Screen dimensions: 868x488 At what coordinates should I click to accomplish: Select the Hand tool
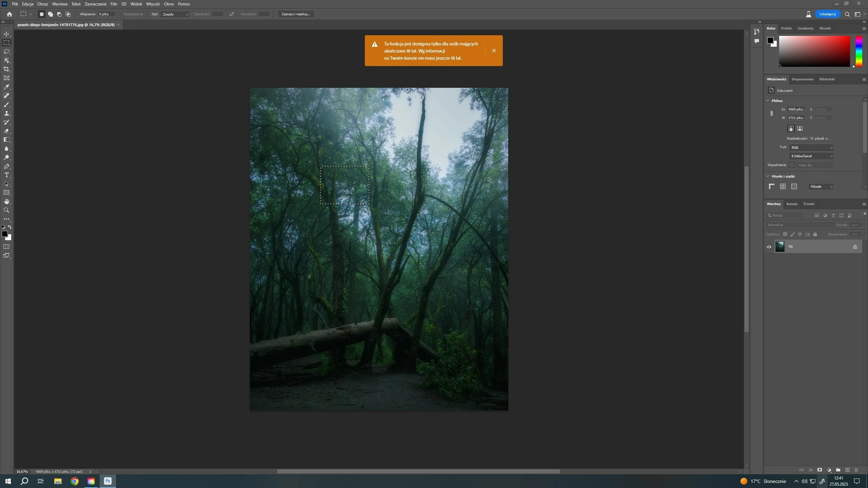tap(6, 202)
